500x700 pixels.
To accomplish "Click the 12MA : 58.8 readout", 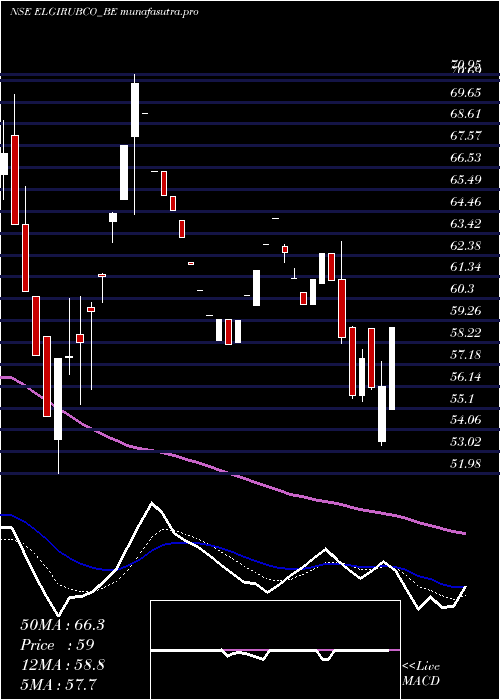I will pyautogui.click(x=62, y=665).
